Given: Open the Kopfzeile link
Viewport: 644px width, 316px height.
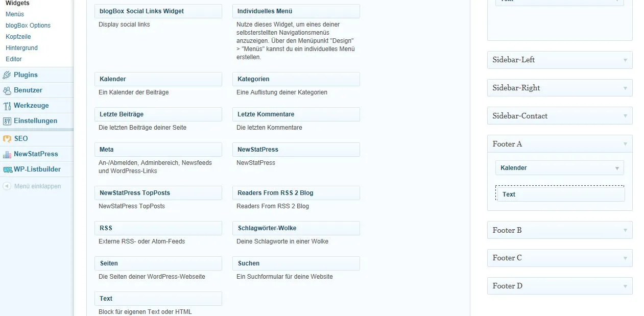Looking at the screenshot, I should click(x=18, y=37).
